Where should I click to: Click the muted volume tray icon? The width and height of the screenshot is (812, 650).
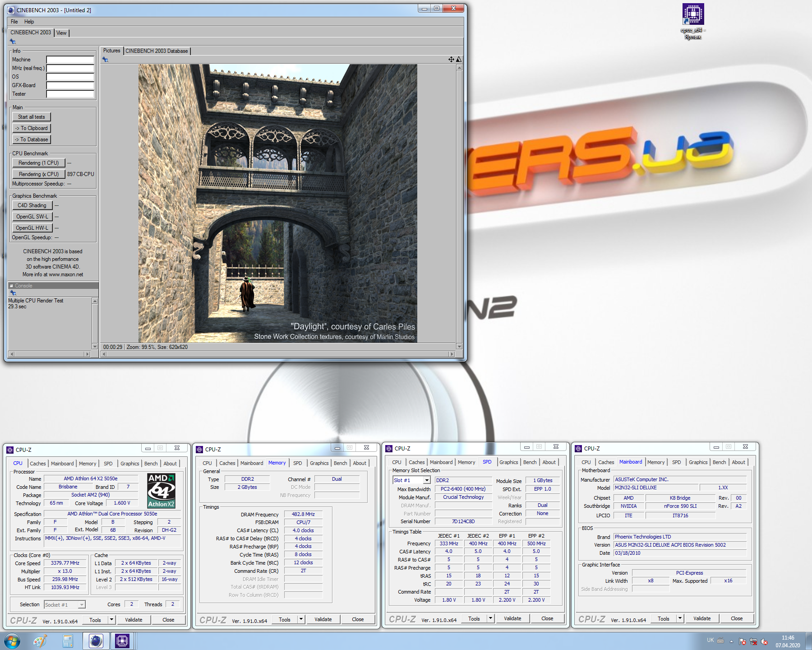(x=764, y=641)
